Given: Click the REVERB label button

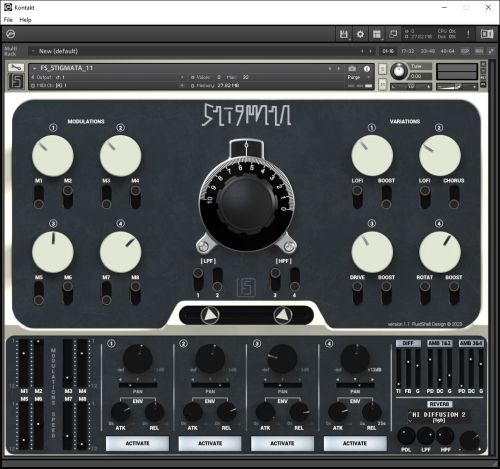Looking at the screenshot, I should tap(440, 404).
